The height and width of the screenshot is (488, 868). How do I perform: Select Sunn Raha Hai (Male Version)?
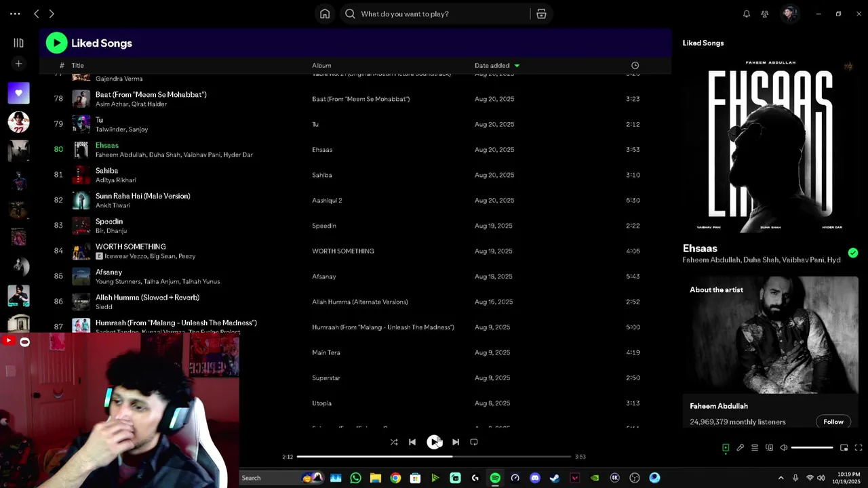[143, 196]
